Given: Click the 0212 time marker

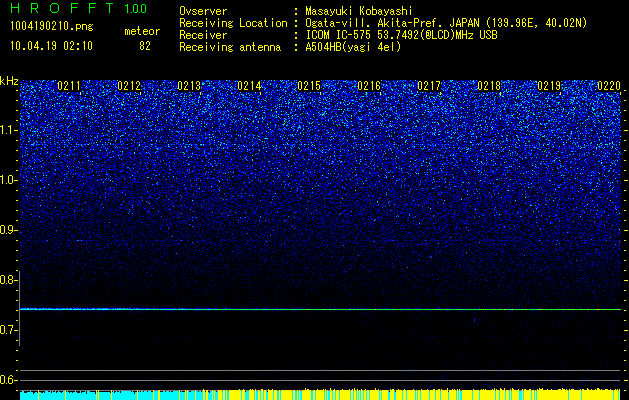Looking at the screenshot, I should (129, 86).
